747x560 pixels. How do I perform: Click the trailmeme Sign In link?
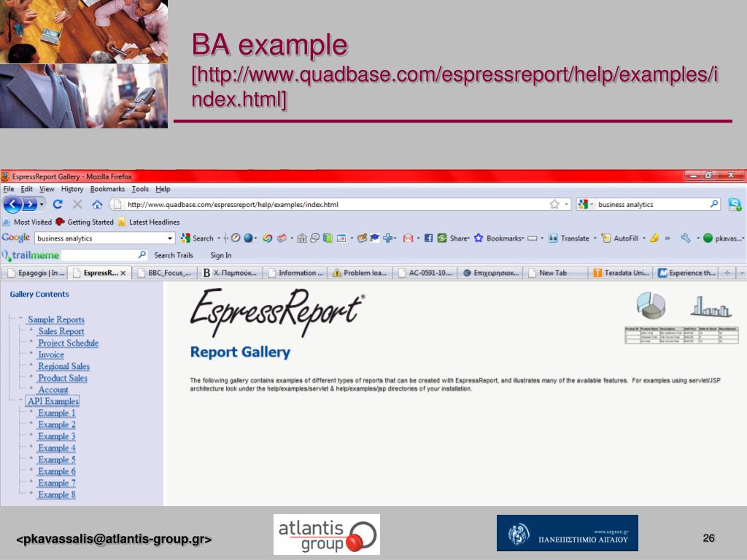[x=220, y=255]
